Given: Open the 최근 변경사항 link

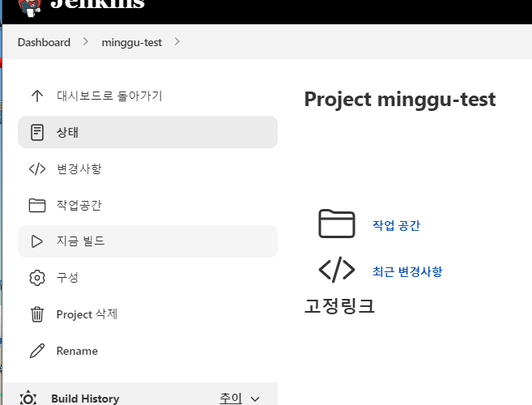Looking at the screenshot, I should (407, 271).
